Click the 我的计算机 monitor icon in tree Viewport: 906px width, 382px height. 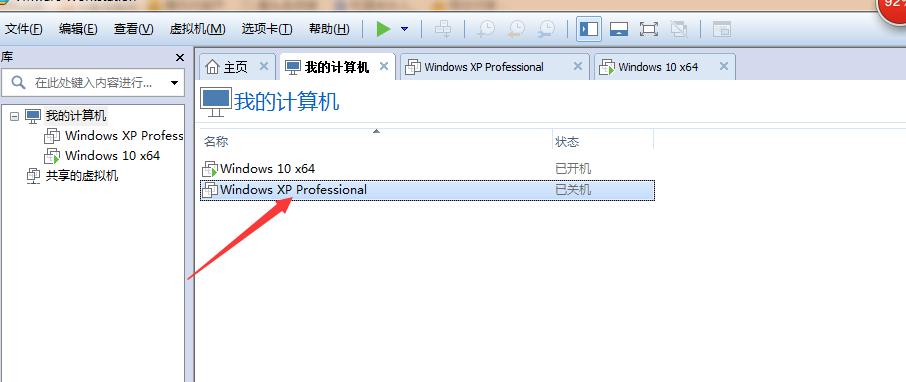tap(34, 116)
